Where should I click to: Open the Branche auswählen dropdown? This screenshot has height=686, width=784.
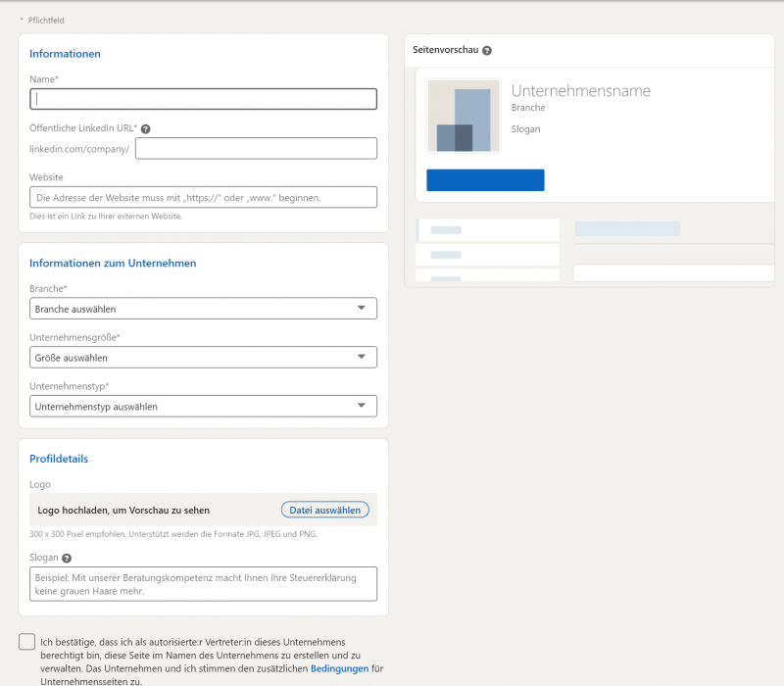click(203, 309)
